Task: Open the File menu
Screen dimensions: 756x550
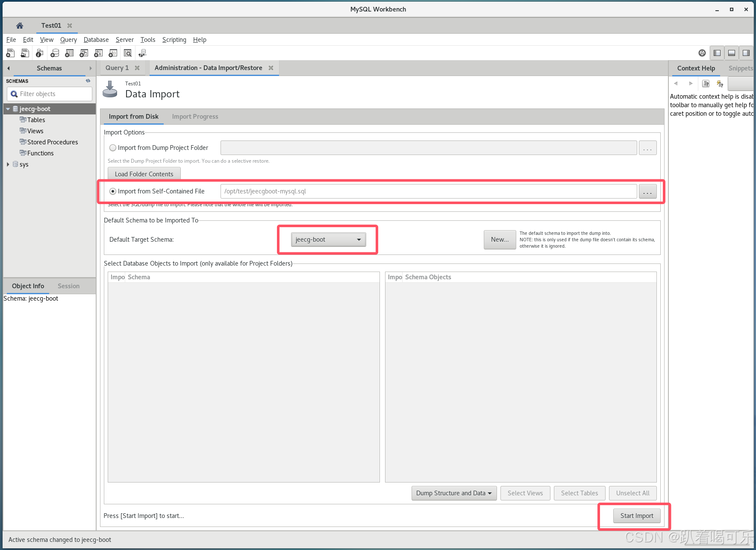Action: click(x=11, y=40)
